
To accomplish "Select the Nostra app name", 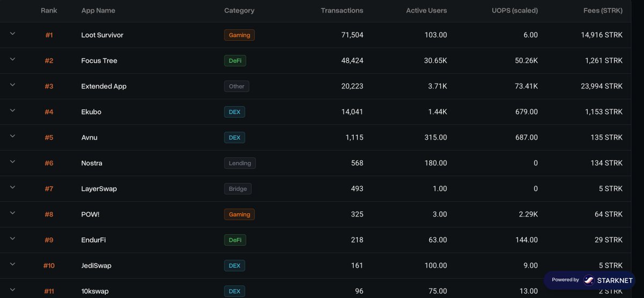I will (x=92, y=163).
